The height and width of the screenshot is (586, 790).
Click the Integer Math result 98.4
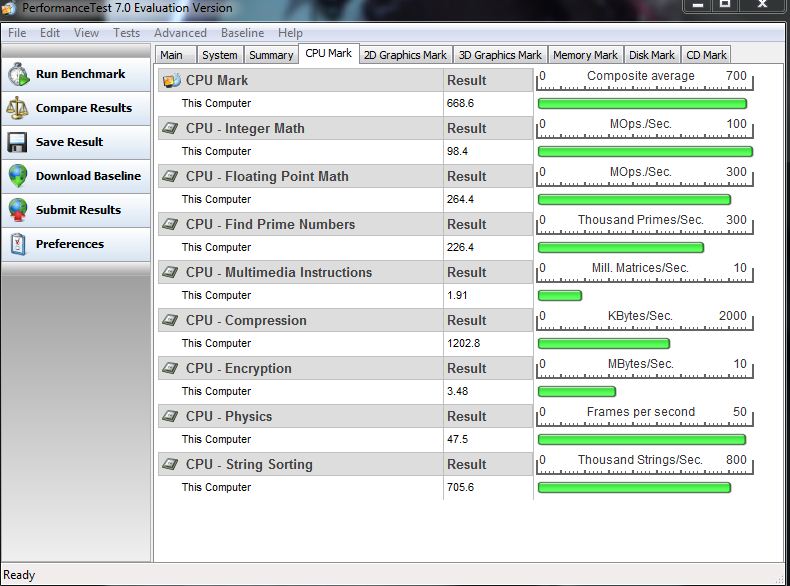(x=457, y=151)
